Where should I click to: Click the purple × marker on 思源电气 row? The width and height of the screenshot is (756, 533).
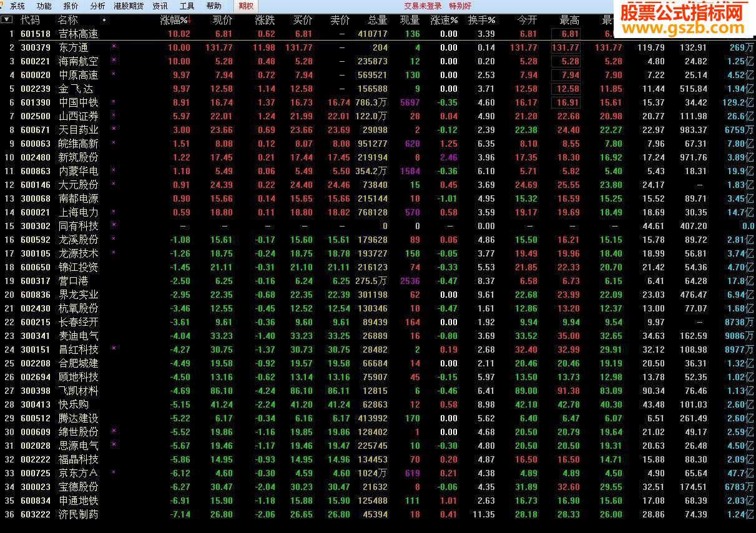(x=114, y=444)
